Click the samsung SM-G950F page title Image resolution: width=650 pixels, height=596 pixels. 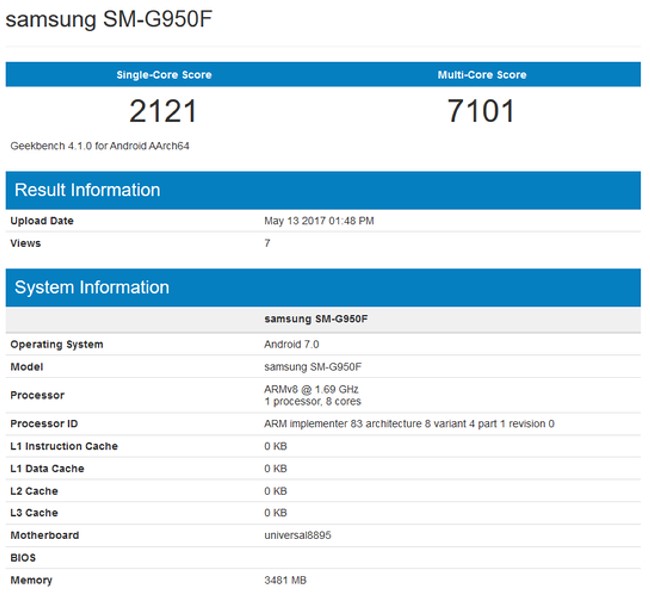110,20
